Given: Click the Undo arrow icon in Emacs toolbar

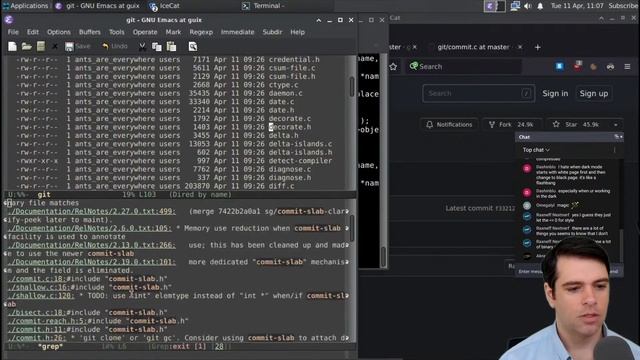Looking at the screenshot, I should (105, 47).
